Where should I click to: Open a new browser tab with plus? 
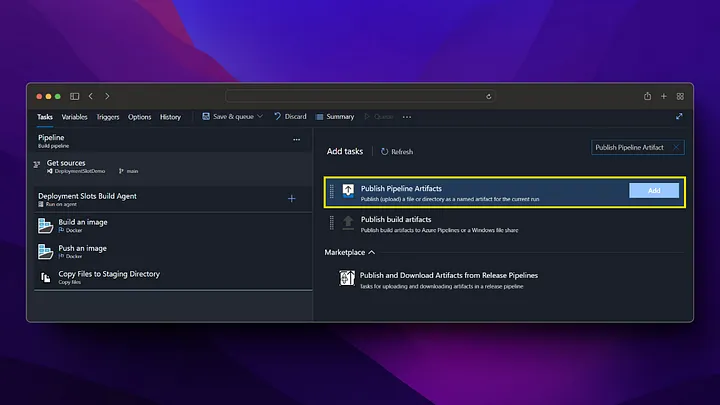pyautogui.click(x=664, y=96)
